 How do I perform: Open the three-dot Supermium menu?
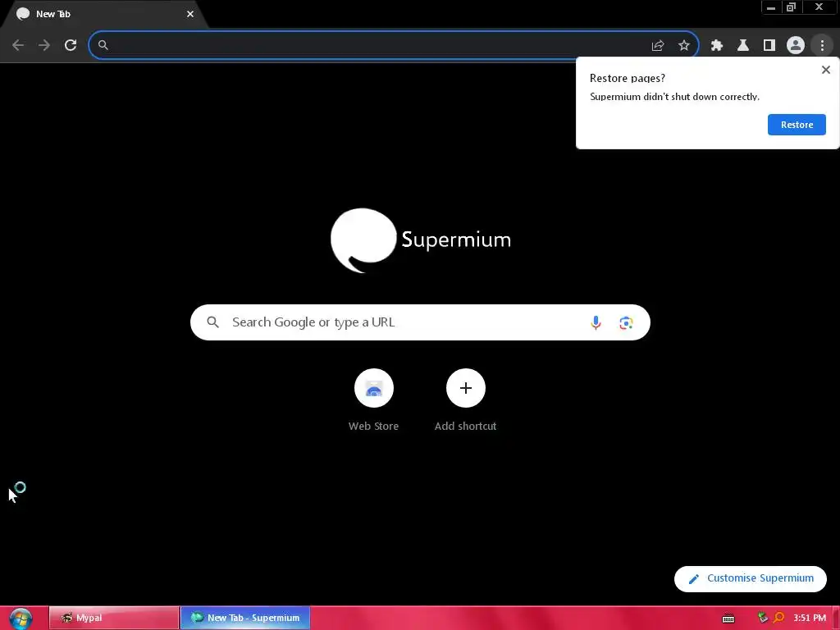(822, 46)
